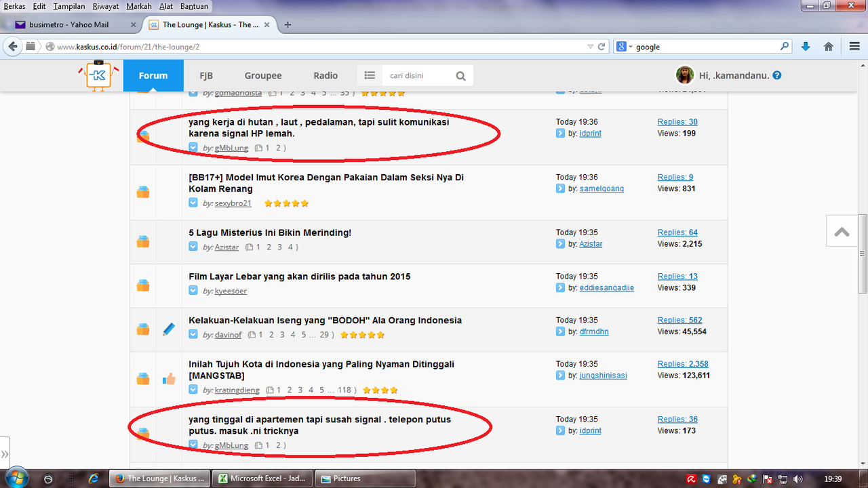Select the FJB navigation tab
Viewport: 868px width, 488px height.
[x=205, y=76]
